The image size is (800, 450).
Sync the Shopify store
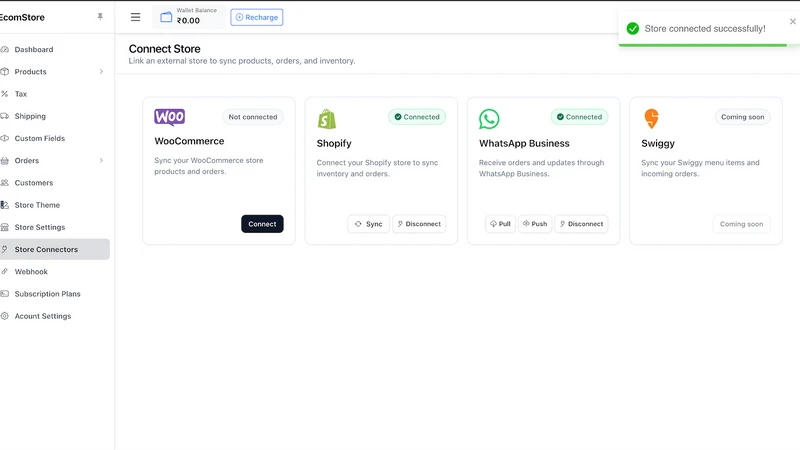coord(368,224)
